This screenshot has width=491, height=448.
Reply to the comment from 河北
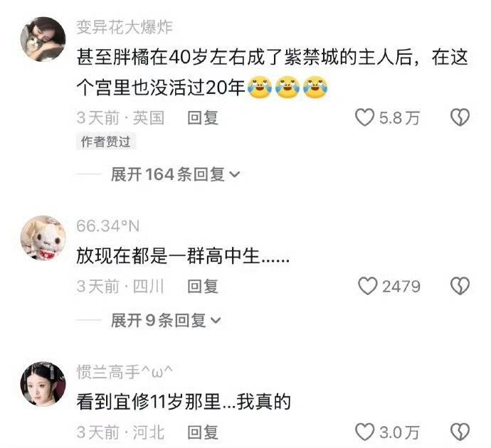203,432
